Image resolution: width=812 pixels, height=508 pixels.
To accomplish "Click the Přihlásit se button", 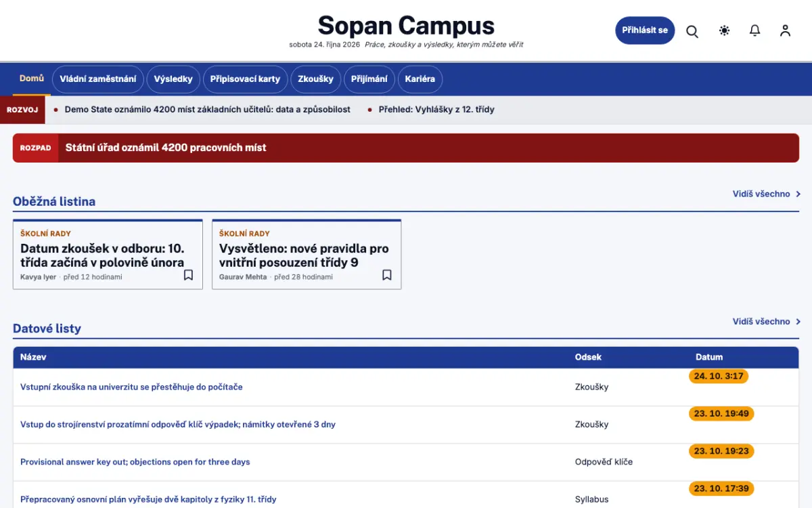I will [x=645, y=30].
